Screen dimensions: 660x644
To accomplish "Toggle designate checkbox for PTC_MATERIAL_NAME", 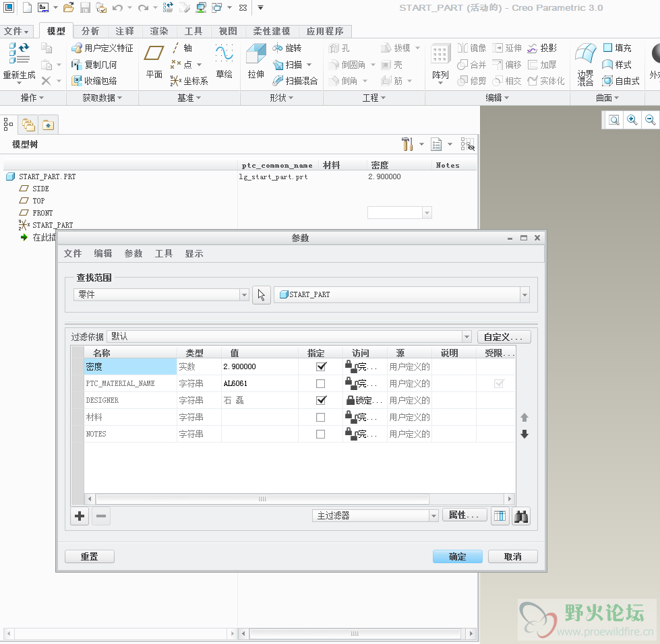I will (321, 383).
